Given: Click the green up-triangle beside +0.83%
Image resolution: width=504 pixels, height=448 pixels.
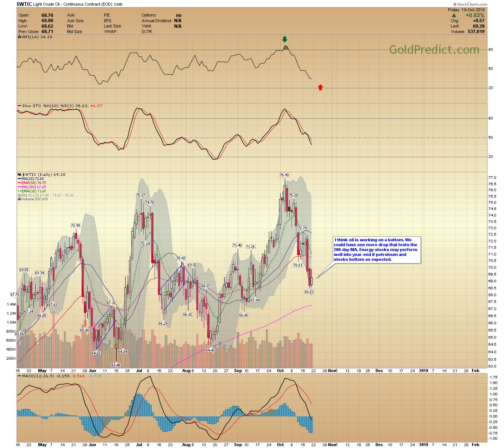Looking at the screenshot, I should pos(454,15).
